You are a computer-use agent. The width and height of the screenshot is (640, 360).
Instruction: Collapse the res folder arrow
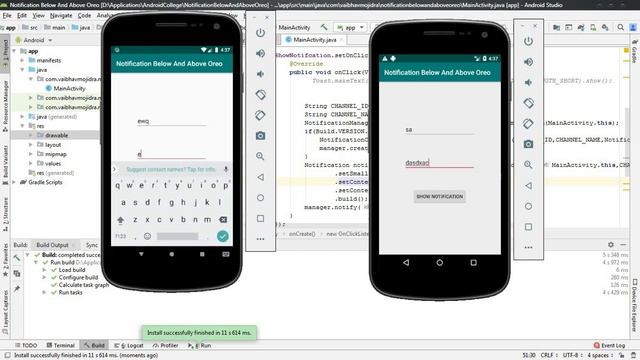pos(22,126)
